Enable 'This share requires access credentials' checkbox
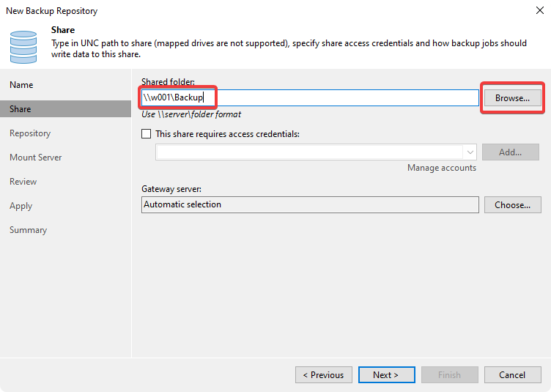Image resolution: width=551 pixels, height=392 pixels. click(147, 134)
